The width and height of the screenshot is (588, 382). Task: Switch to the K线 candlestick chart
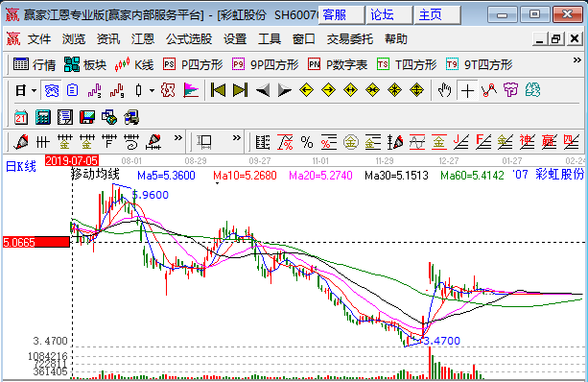tap(134, 64)
